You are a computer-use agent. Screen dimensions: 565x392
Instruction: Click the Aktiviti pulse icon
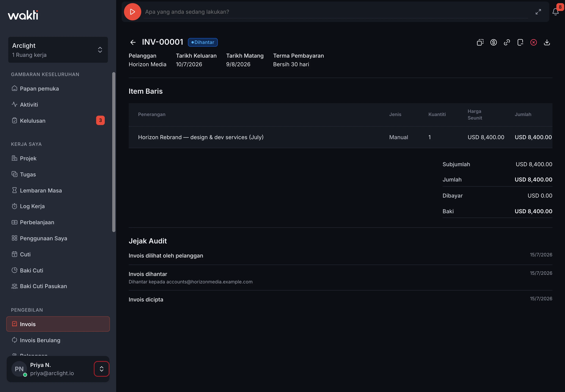click(15, 104)
